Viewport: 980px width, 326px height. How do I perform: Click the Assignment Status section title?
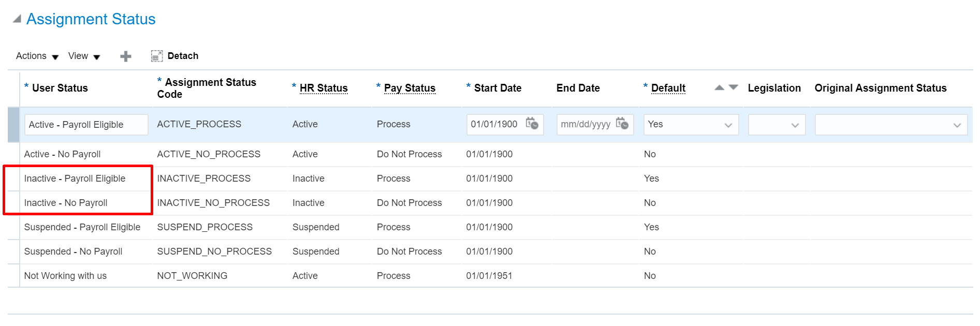(x=91, y=19)
